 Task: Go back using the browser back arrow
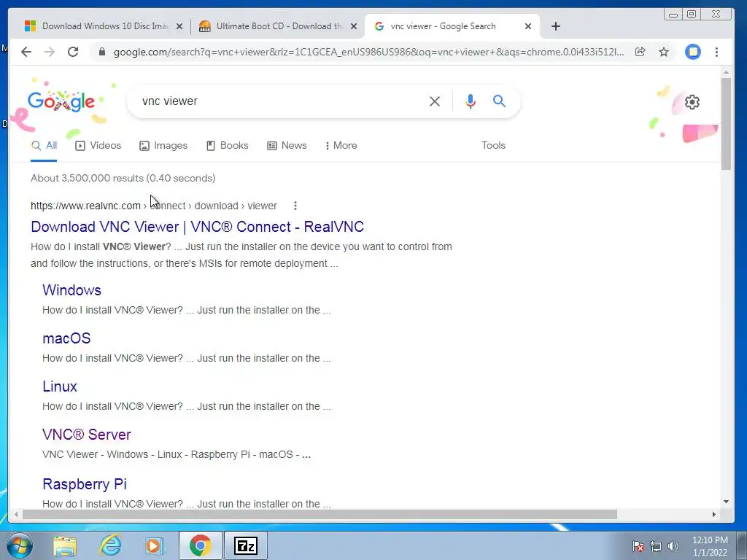pyautogui.click(x=26, y=52)
